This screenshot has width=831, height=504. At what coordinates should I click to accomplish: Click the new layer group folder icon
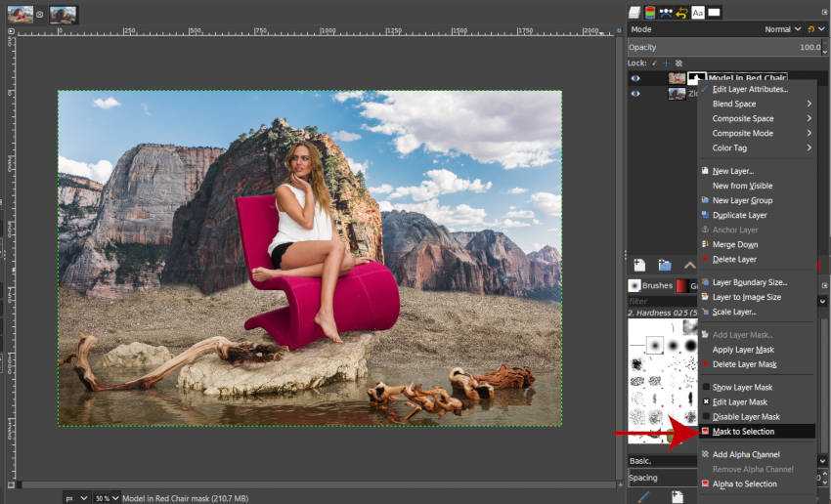[665, 265]
